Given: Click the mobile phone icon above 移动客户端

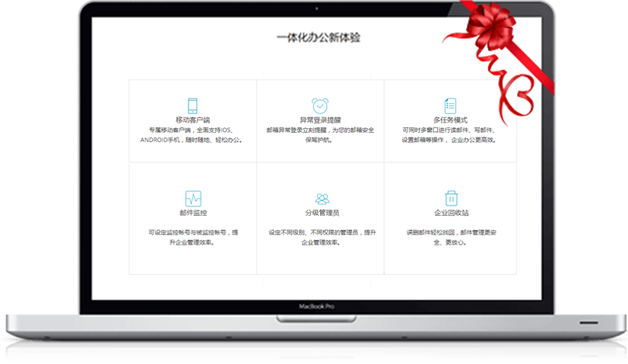Looking at the screenshot, I should click(x=193, y=106).
